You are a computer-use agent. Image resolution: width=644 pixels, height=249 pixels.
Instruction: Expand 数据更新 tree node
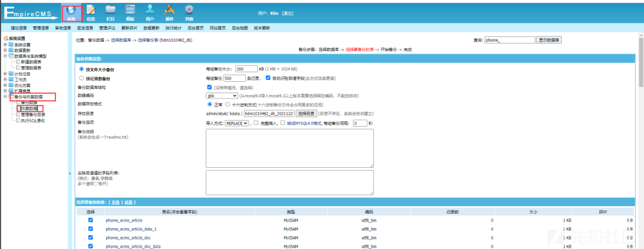5,50
